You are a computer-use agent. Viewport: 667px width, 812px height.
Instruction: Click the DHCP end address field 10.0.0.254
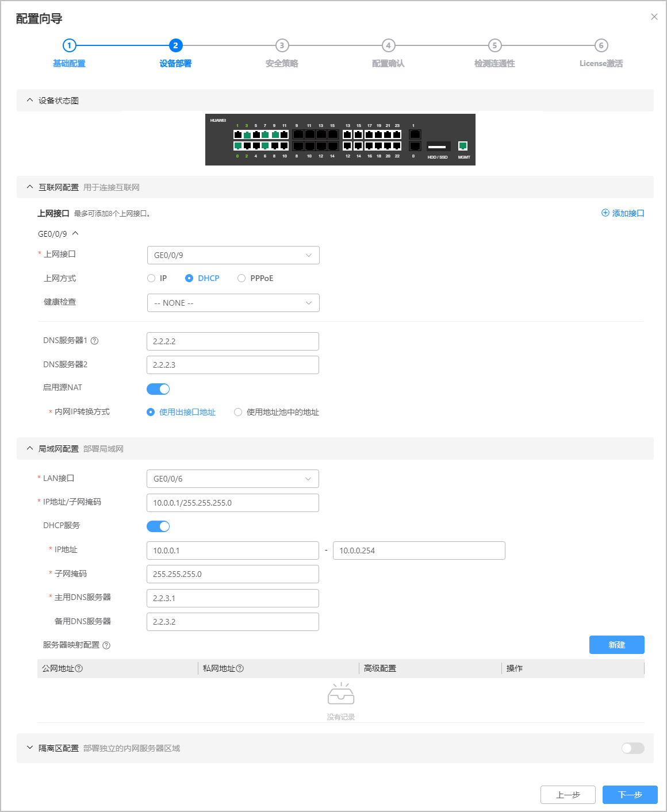[x=419, y=551]
